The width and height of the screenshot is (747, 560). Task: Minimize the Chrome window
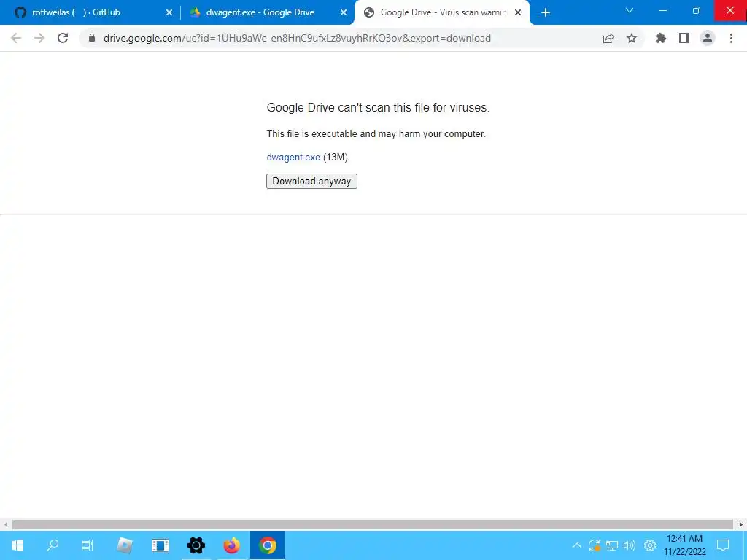click(662, 10)
